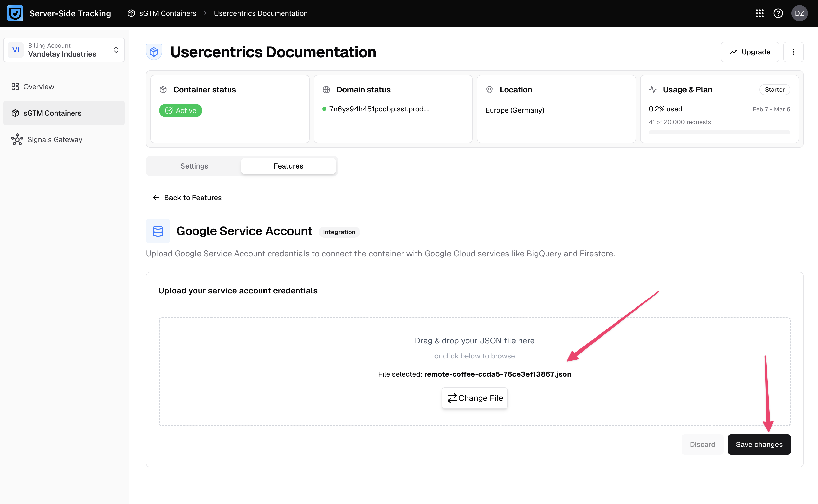
Task: Select the Features tab
Action: point(288,166)
